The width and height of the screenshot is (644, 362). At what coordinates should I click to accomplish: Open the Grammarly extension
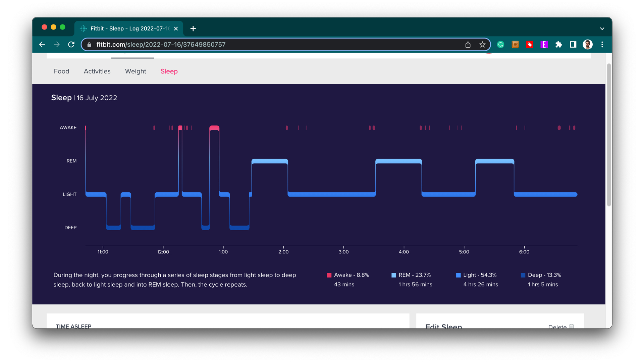tap(500, 45)
